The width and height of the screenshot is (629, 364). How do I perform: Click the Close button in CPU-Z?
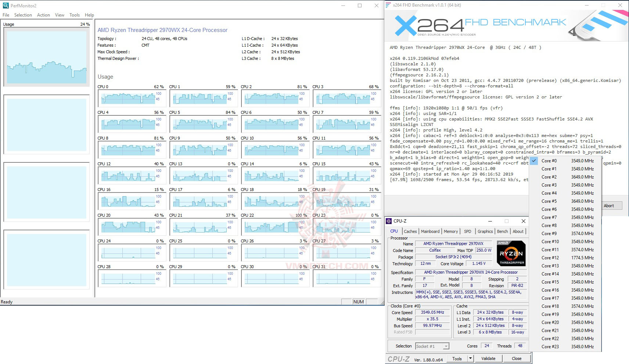click(x=516, y=358)
